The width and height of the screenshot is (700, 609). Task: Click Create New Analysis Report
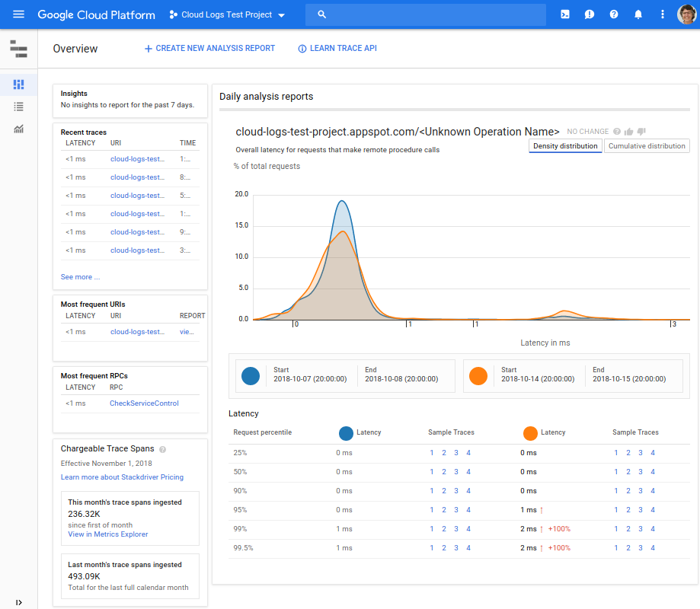coord(209,49)
